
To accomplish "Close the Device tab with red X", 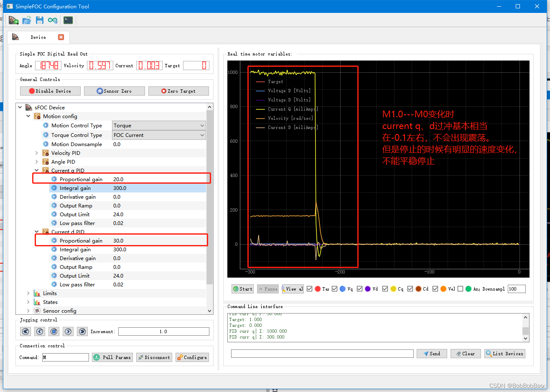I will coord(61,37).
